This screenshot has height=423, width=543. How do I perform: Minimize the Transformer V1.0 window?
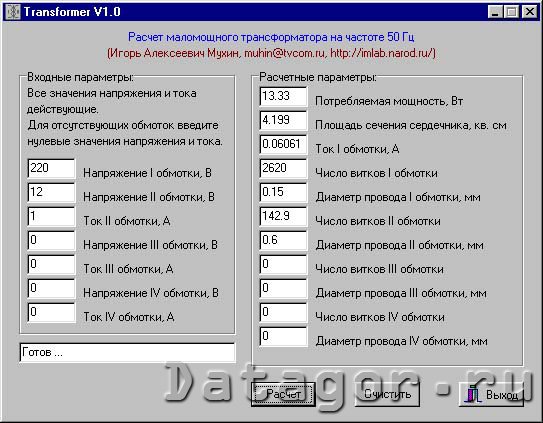coord(495,12)
